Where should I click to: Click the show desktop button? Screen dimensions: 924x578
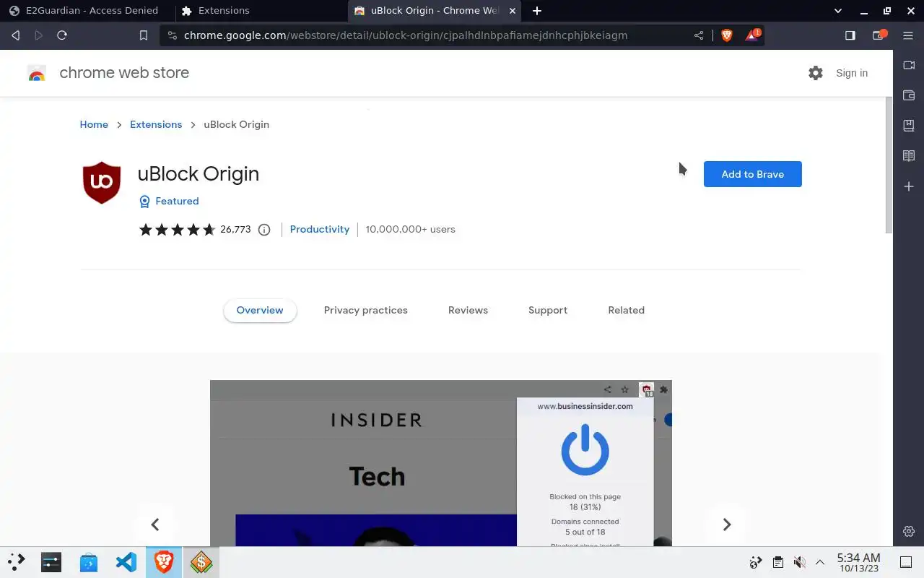tap(906, 562)
